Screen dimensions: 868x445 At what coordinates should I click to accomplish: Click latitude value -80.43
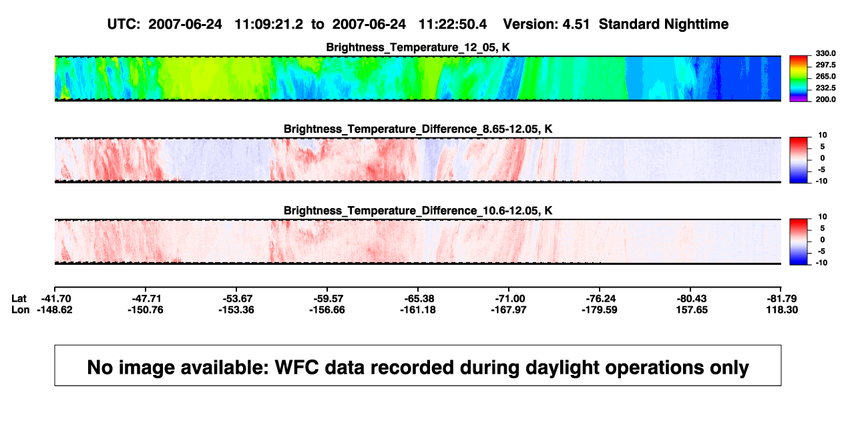[690, 298]
